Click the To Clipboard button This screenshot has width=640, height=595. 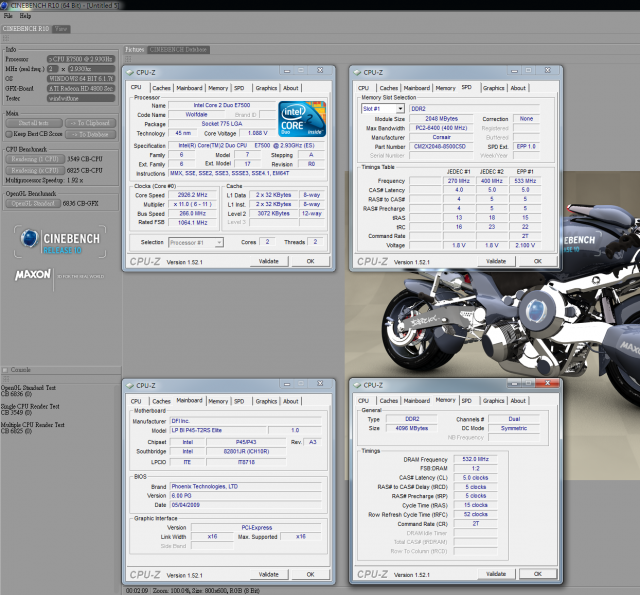[x=91, y=123]
